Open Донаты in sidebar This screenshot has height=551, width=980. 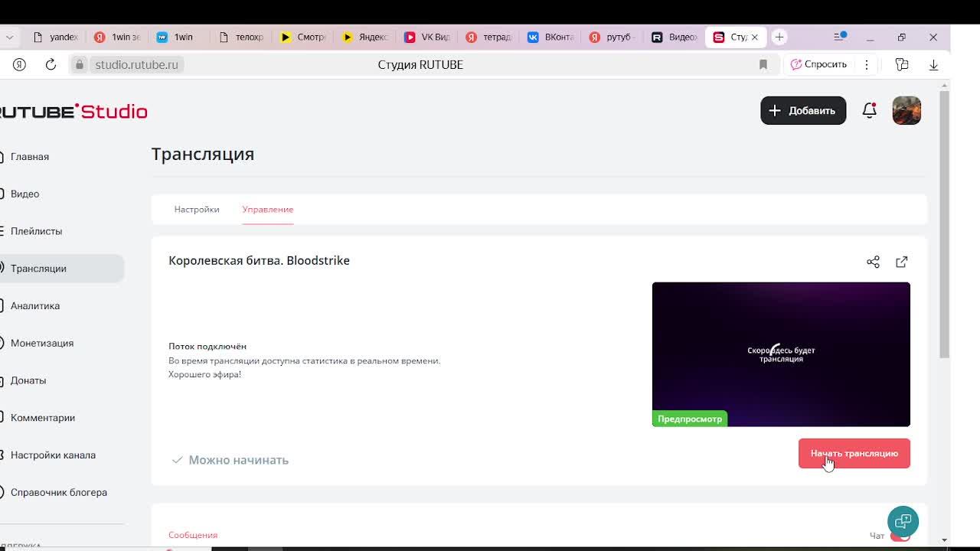28,380
